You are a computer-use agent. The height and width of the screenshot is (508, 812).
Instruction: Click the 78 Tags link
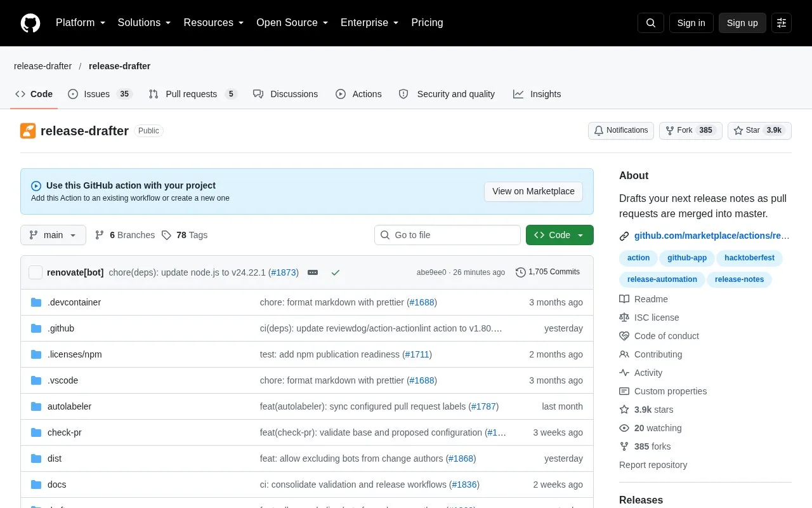click(184, 235)
